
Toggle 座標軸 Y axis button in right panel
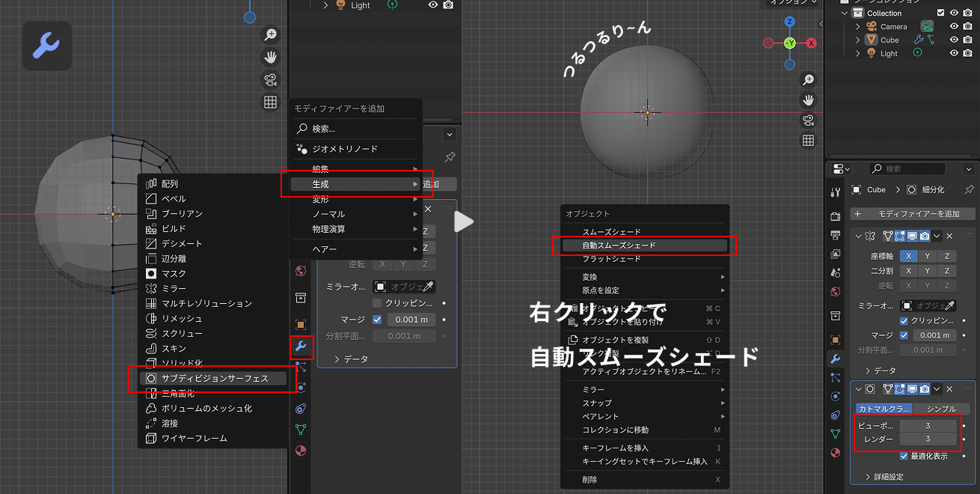[927, 256]
